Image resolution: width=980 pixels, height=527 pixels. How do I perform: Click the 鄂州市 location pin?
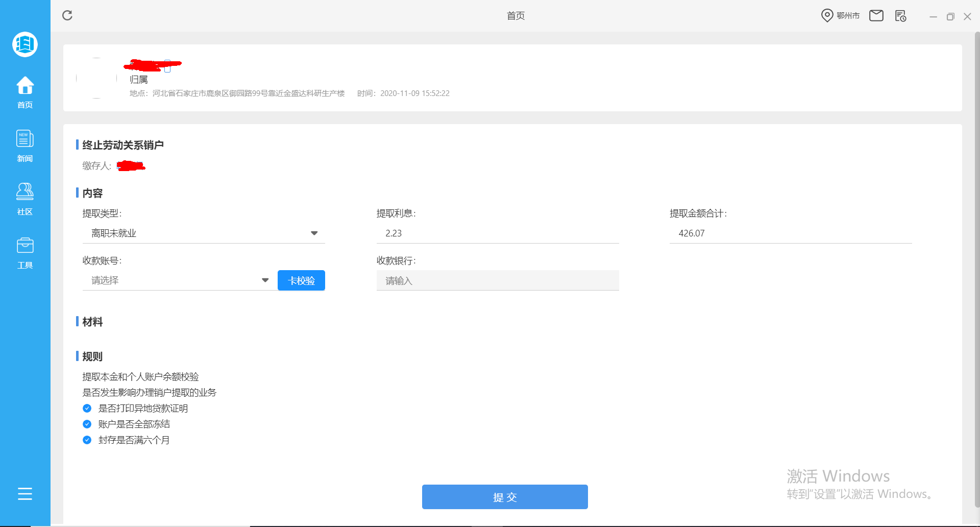point(827,15)
